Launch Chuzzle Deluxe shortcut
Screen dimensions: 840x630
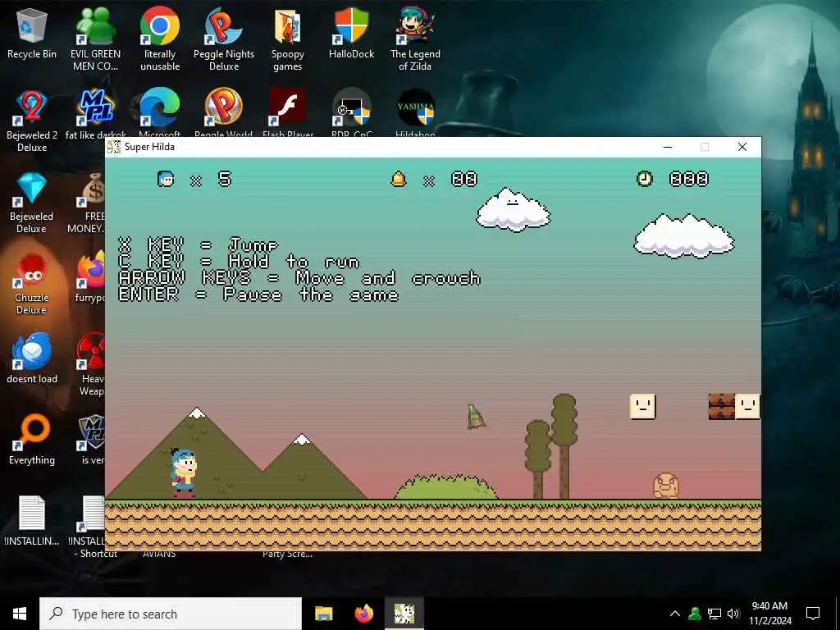coord(32,284)
